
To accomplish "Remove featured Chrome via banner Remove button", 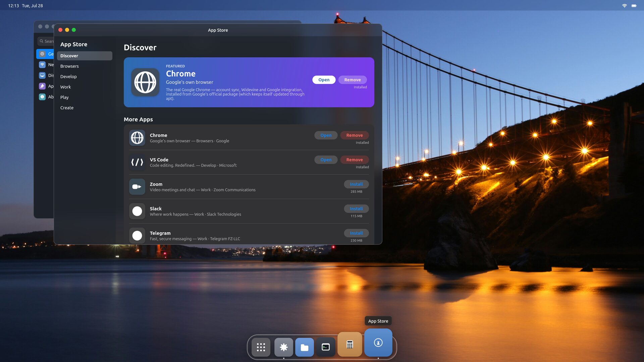I will [x=353, y=80].
